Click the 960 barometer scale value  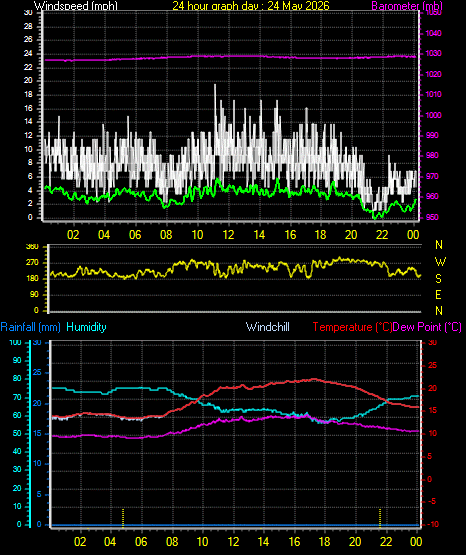[x=432, y=196]
